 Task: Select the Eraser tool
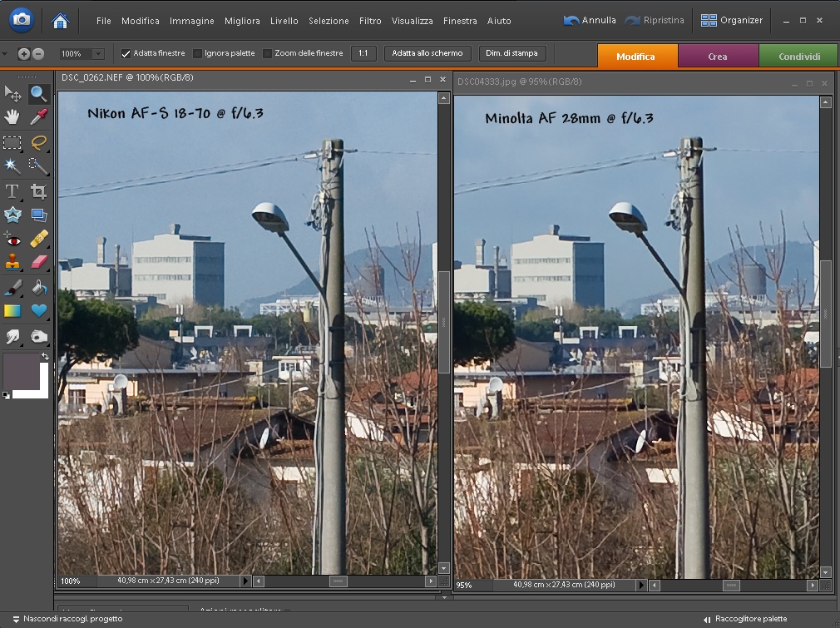tap(38, 262)
